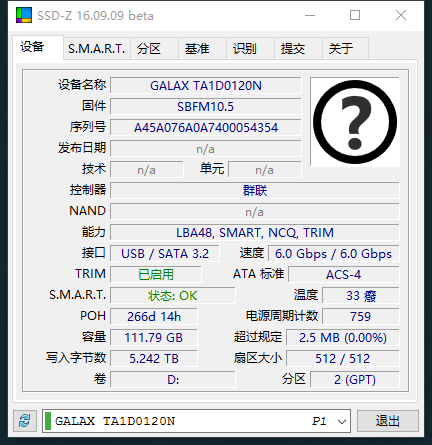Viewport: 432px width, 445px height.
Task: Click the 序列号 label
Action: coord(88,127)
